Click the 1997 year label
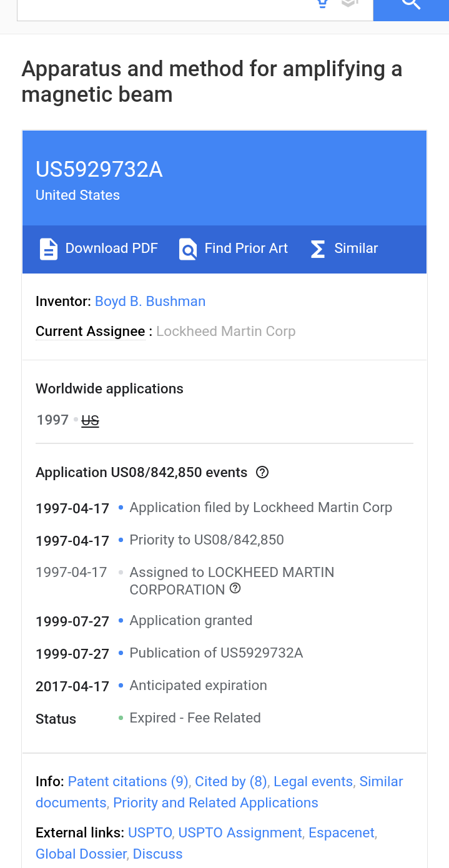This screenshot has height=868, width=449. (52, 420)
